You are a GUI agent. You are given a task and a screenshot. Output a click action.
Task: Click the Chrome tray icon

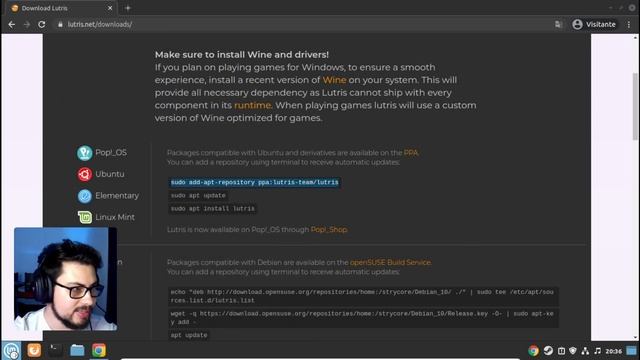pyautogui.click(x=533, y=351)
